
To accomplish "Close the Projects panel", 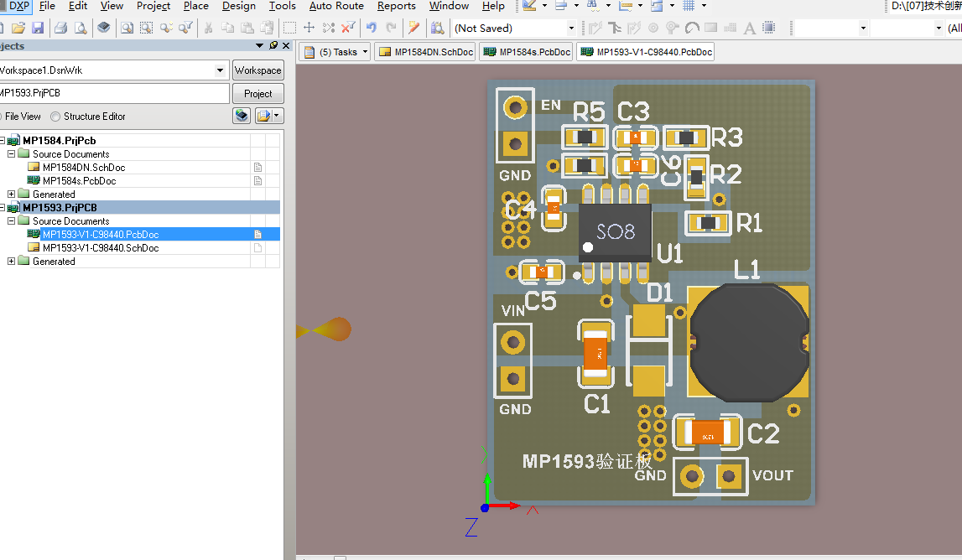I will point(286,45).
